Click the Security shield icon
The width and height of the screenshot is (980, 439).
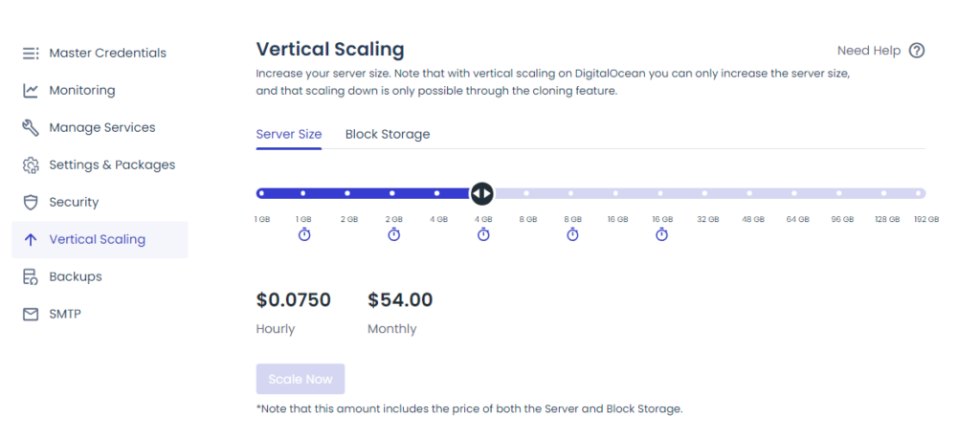click(x=31, y=203)
